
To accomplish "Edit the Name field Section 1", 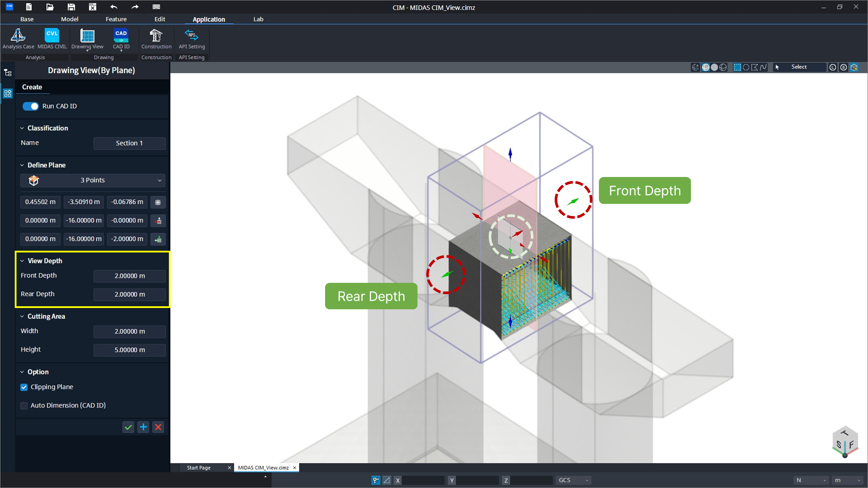I will [129, 143].
